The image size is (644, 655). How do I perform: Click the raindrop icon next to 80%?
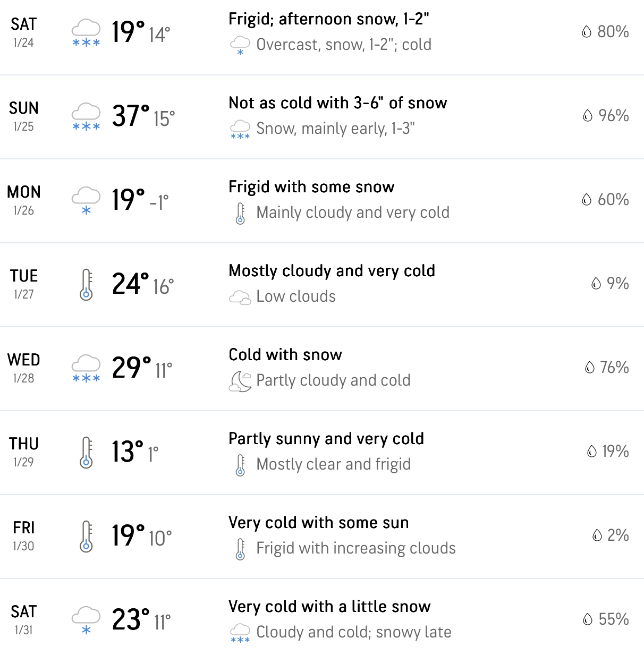coord(587,32)
